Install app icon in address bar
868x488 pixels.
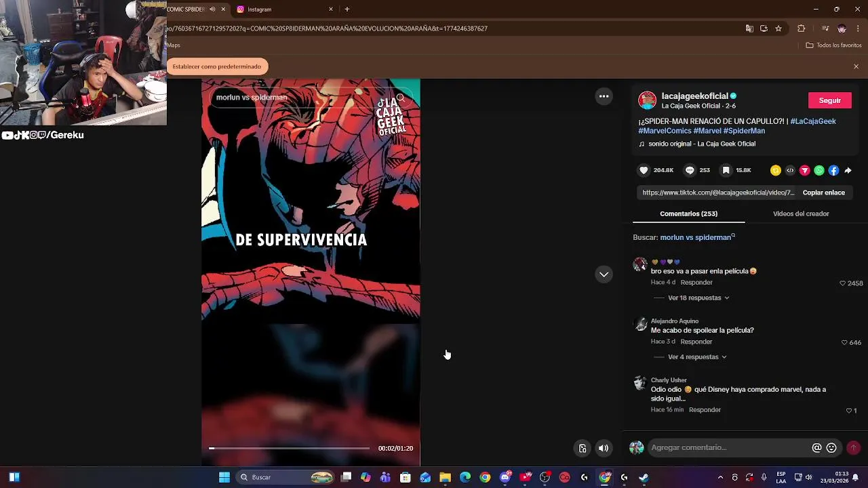tap(764, 28)
